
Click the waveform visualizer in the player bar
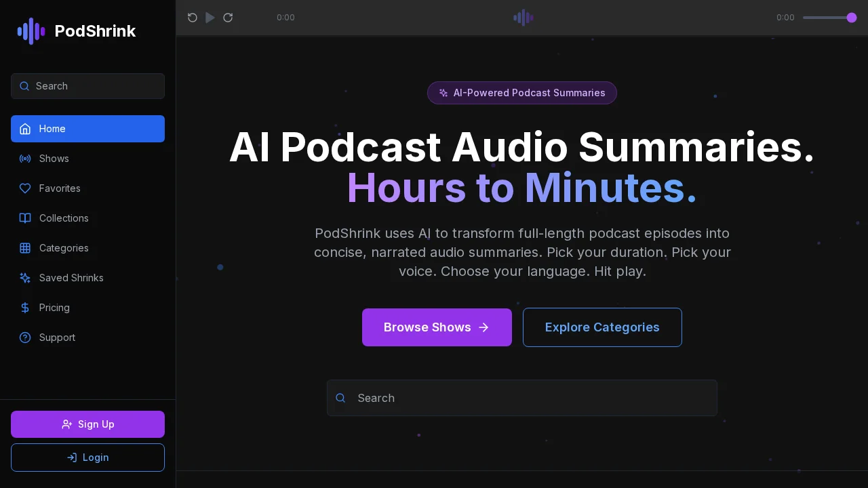click(x=522, y=18)
